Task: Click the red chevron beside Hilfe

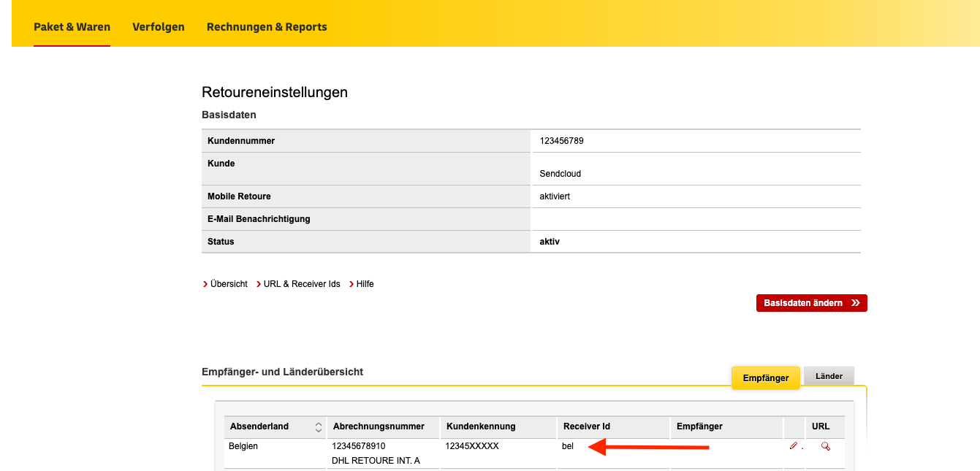Action: click(352, 283)
